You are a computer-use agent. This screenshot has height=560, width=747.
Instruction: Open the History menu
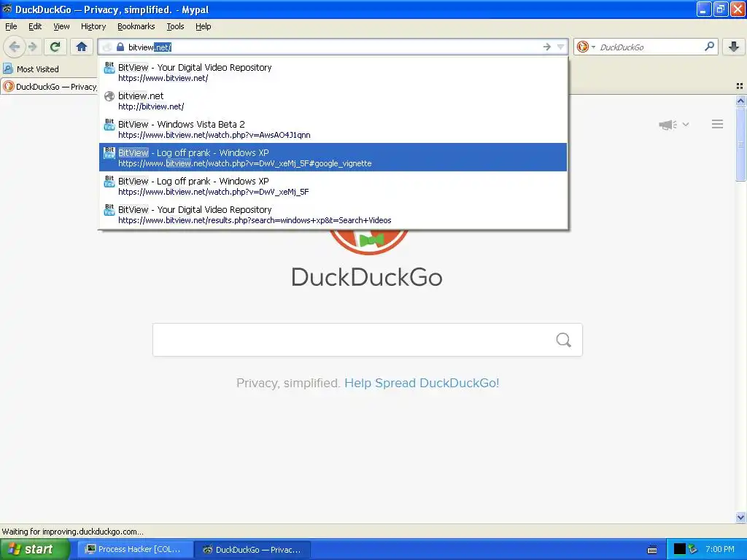pos(93,26)
